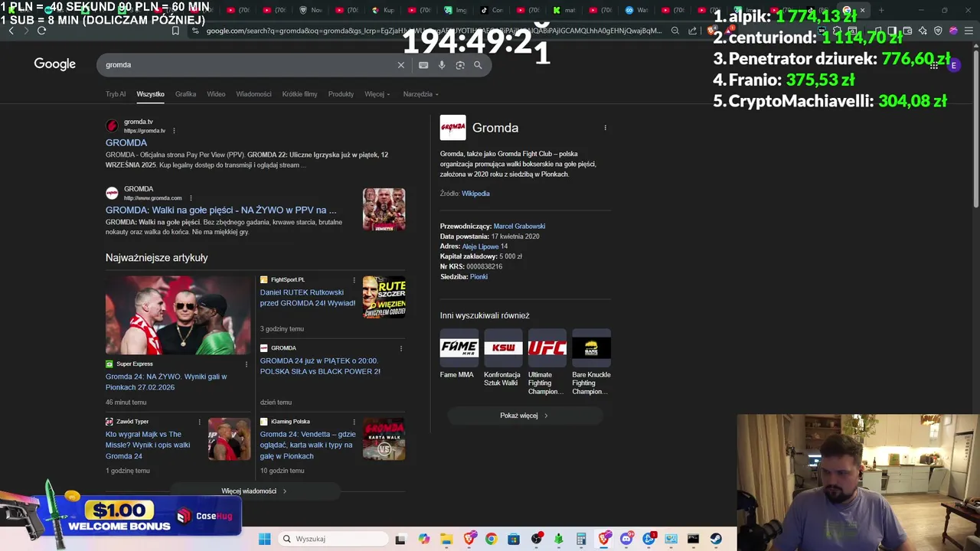The width and height of the screenshot is (980, 551).
Task: Switch to the Grafika images tab
Action: click(185, 94)
